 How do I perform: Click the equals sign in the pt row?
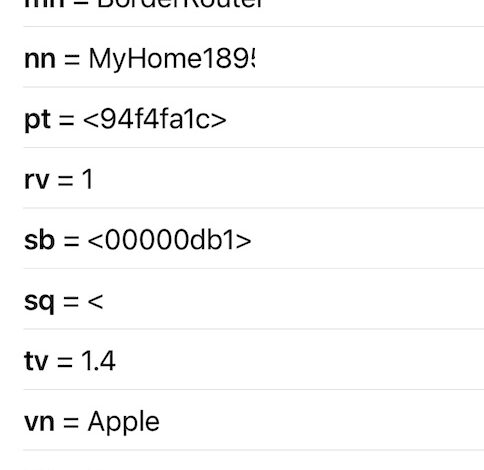coord(67,120)
